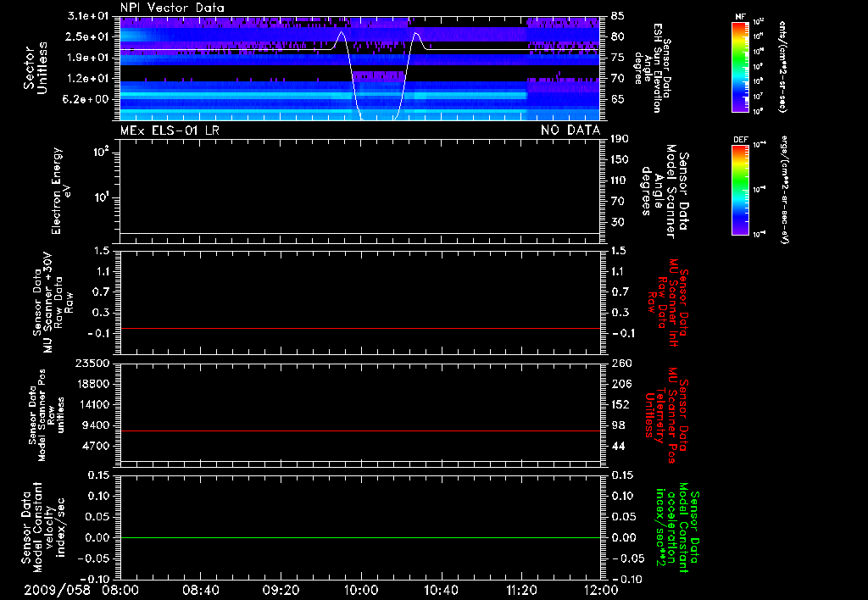Image resolution: width=868 pixels, height=600 pixels.
Task: Click the 12:00 time axis label
Action: click(601, 590)
